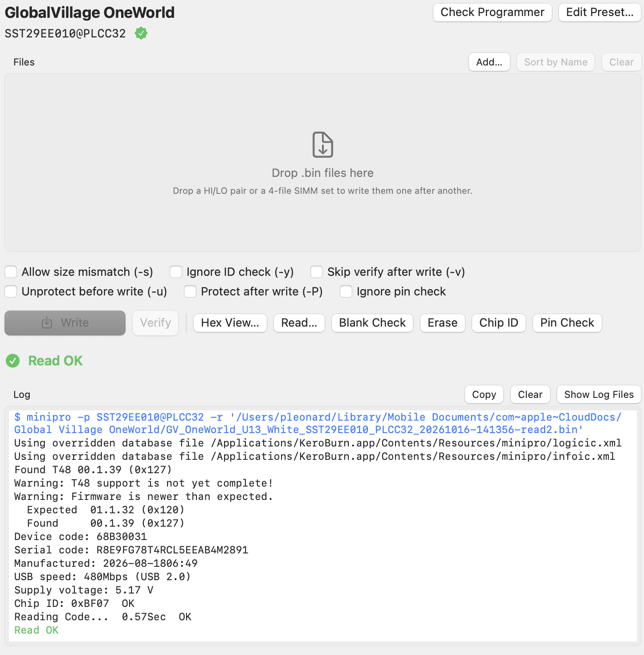The width and height of the screenshot is (644, 655).
Task: Check Unprotect before write (-u)
Action: point(11,291)
